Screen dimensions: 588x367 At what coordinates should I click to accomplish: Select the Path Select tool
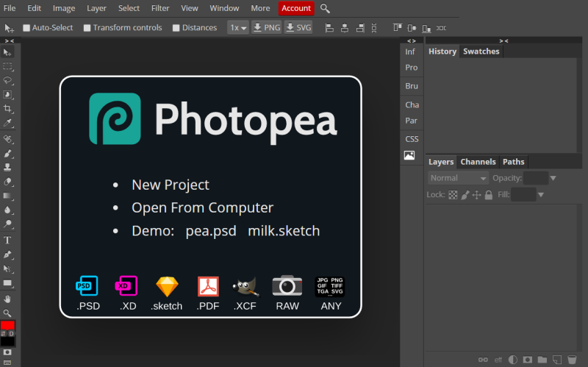[7, 268]
